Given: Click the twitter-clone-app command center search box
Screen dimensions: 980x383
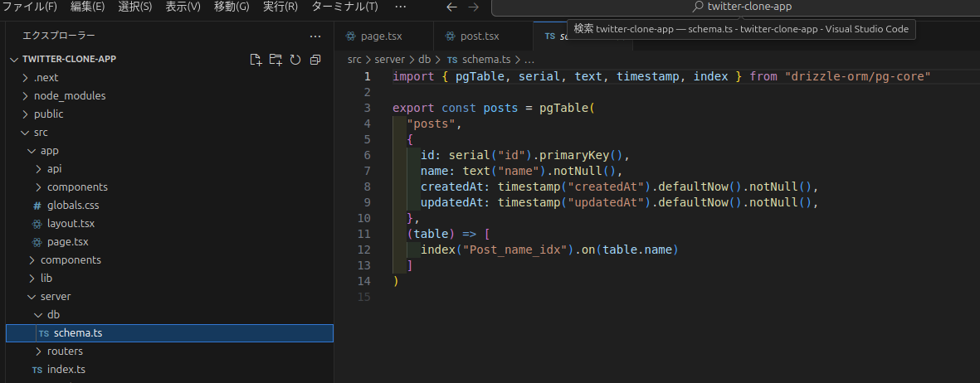Looking at the screenshot, I should (x=736, y=7).
